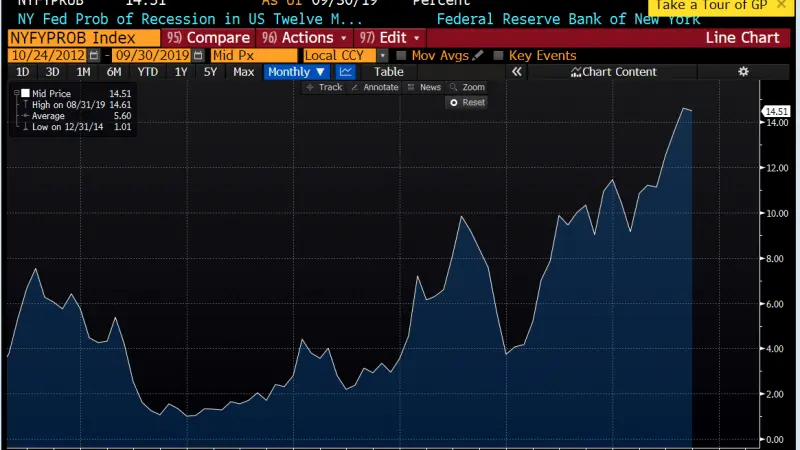Enable the Mov Avgs checkbox

coord(401,56)
